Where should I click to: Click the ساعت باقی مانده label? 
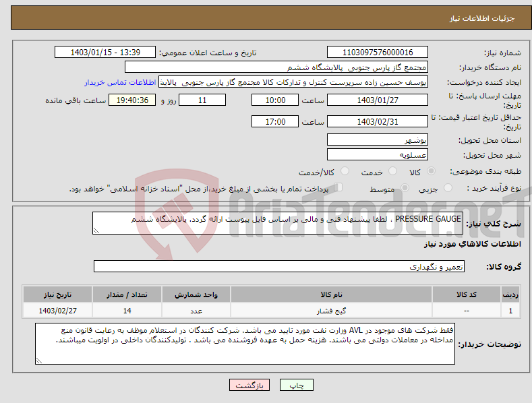76,101
